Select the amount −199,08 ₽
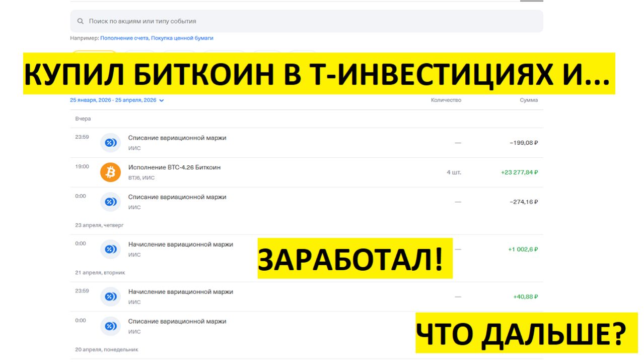Image resolution: width=644 pixels, height=362 pixels. click(524, 143)
